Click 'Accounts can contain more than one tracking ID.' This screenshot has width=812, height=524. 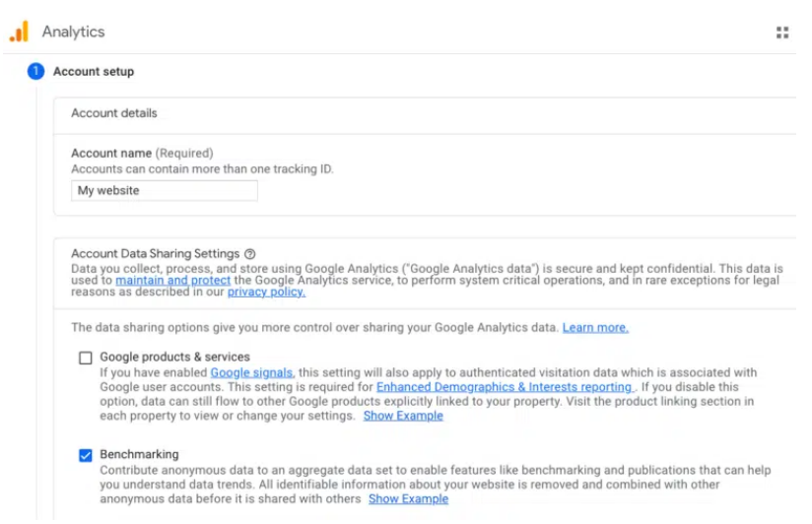point(202,169)
